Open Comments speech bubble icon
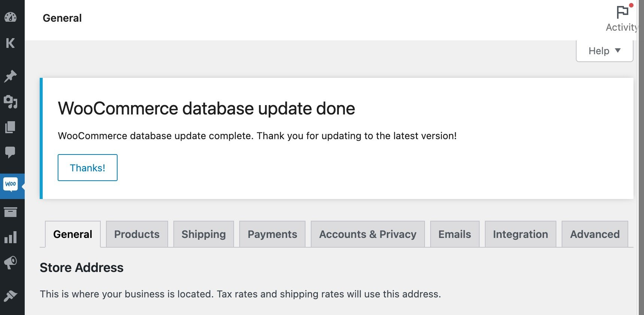Image resolution: width=644 pixels, height=315 pixels. pos(10,152)
